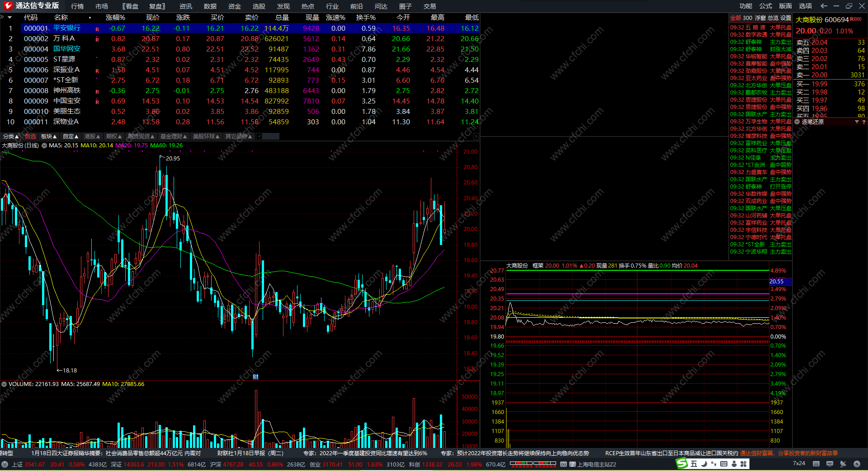Click the 总览 overview button
The width and height of the screenshot is (868, 471).
(773, 18)
